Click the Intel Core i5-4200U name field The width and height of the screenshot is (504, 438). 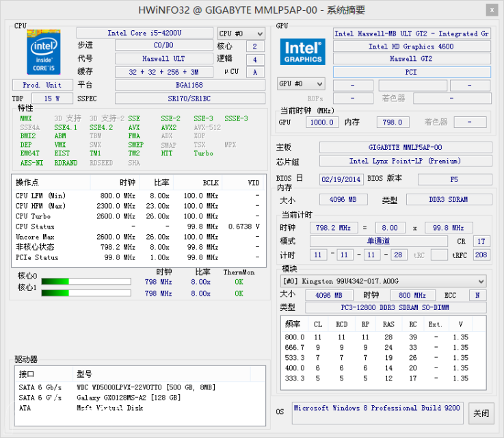[x=144, y=33]
